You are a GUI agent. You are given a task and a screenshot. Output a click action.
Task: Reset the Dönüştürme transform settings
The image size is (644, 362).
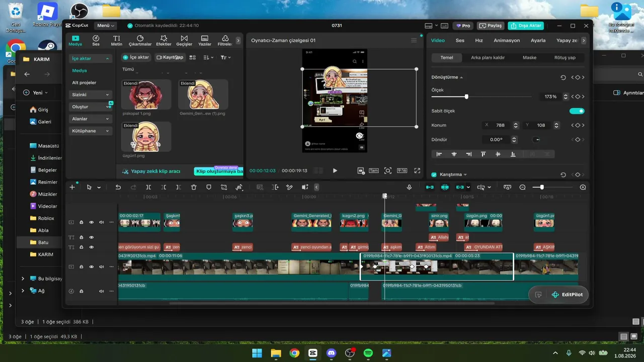(563, 77)
